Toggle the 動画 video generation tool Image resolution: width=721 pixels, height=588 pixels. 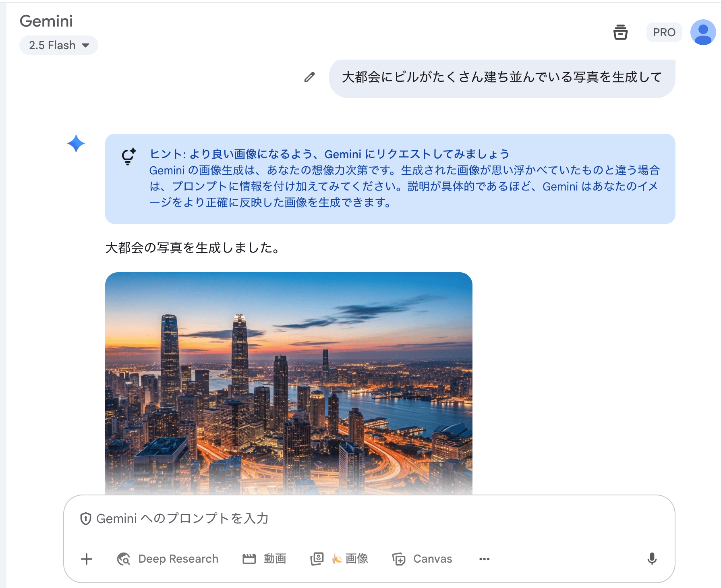click(265, 559)
